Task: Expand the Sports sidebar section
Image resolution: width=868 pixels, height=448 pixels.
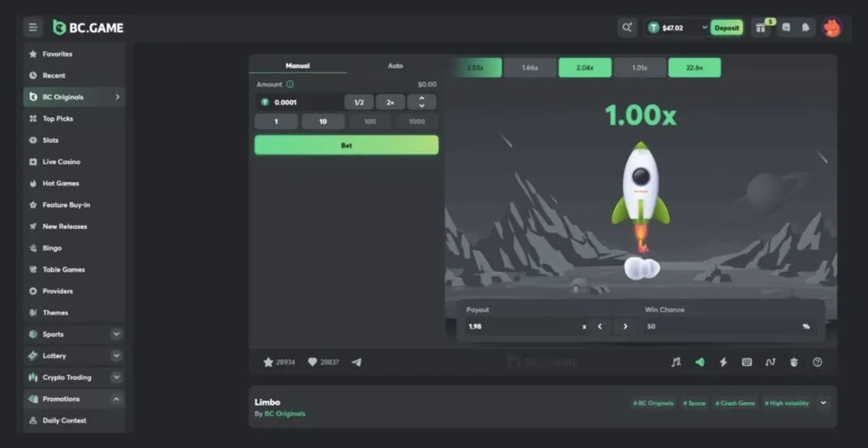Action: (116, 334)
